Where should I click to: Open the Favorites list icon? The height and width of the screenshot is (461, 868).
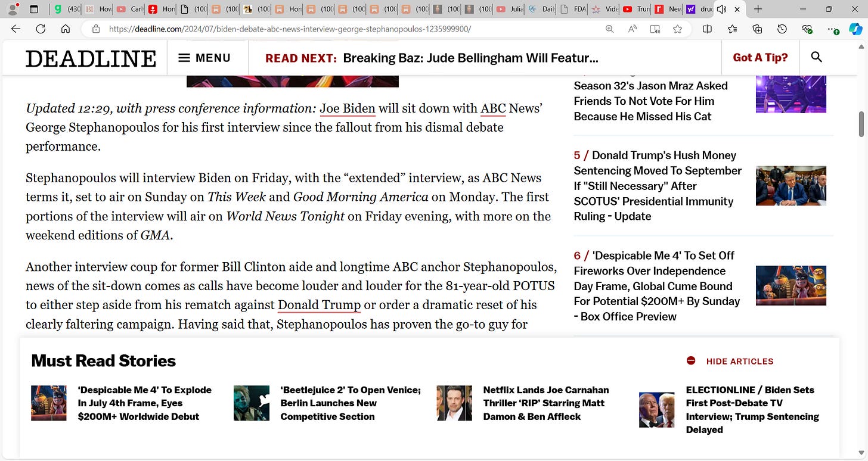(732, 29)
